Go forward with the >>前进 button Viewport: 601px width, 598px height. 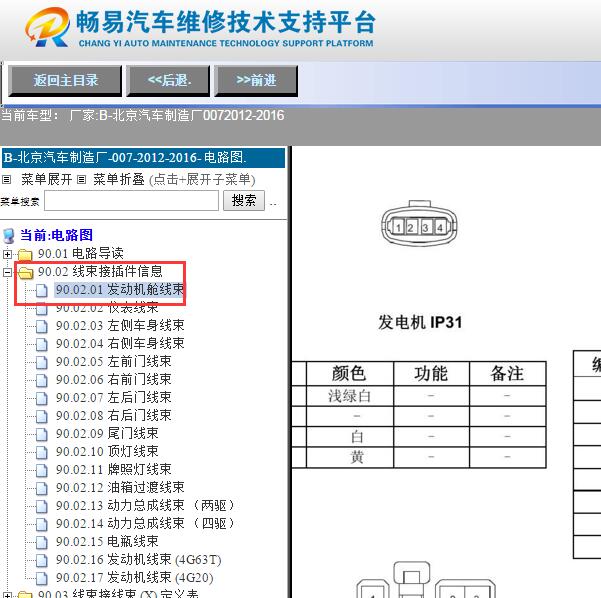pyautogui.click(x=256, y=80)
